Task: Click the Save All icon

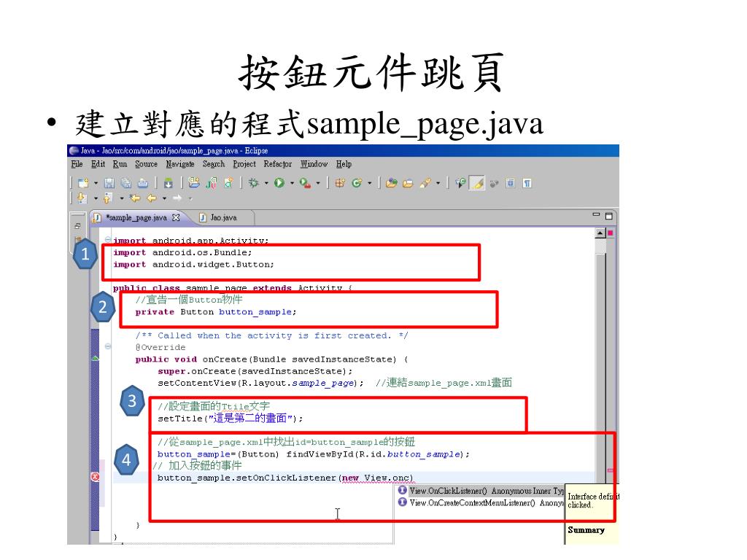Action: 126,183
